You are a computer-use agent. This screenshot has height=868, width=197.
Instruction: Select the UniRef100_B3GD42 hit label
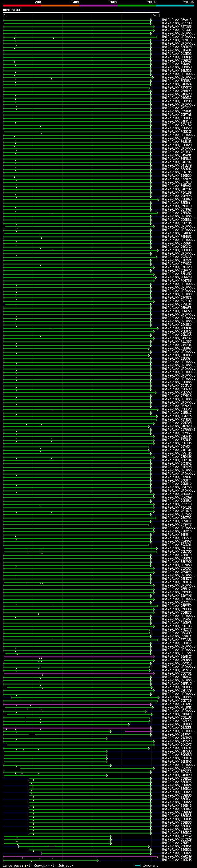tap(177, 809)
